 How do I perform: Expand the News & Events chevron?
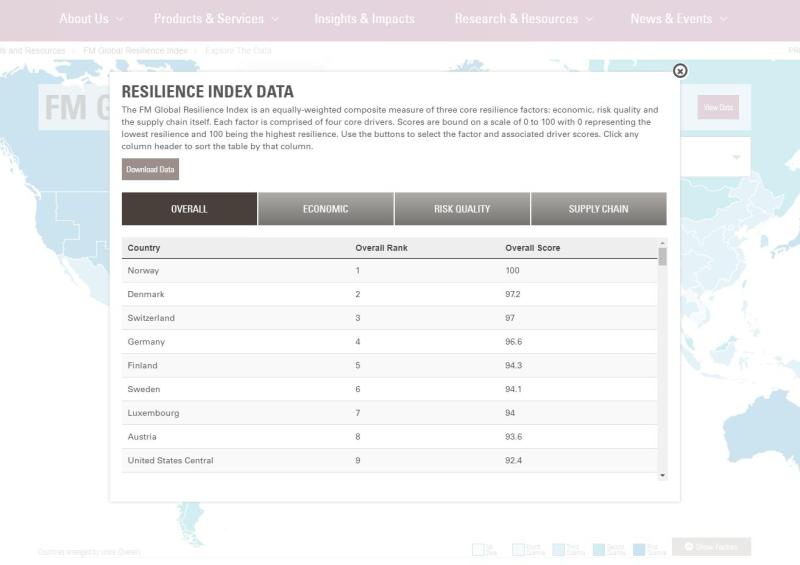723,19
